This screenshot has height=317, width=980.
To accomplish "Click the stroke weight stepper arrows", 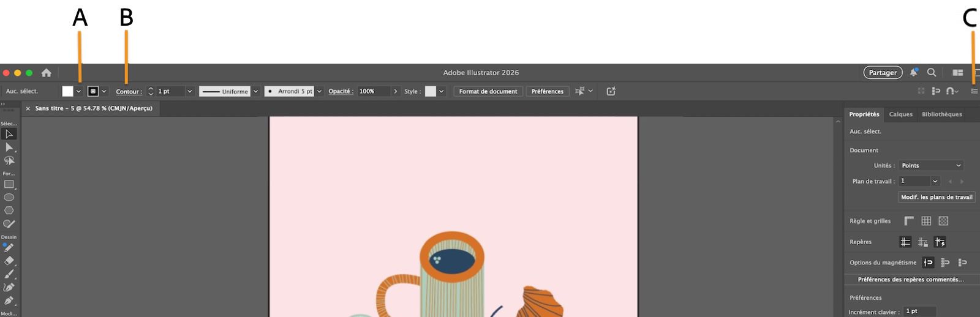I will click(151, 91).
